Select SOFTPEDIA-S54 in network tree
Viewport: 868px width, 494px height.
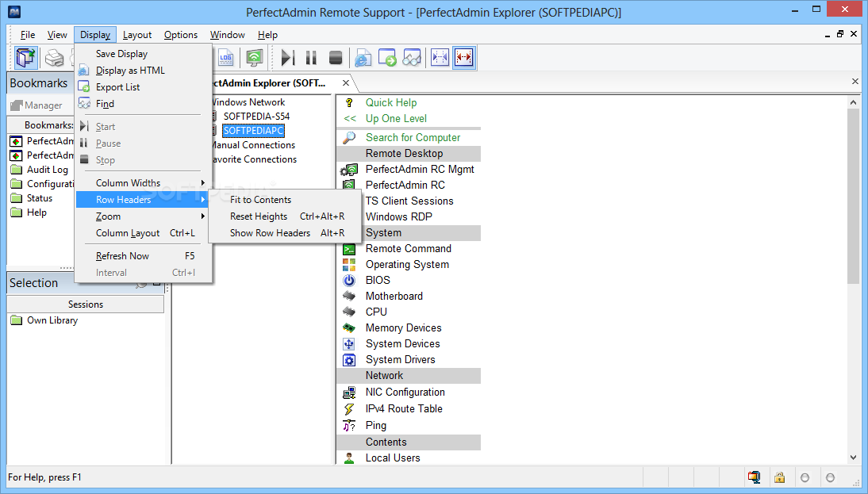click(256, 117)
